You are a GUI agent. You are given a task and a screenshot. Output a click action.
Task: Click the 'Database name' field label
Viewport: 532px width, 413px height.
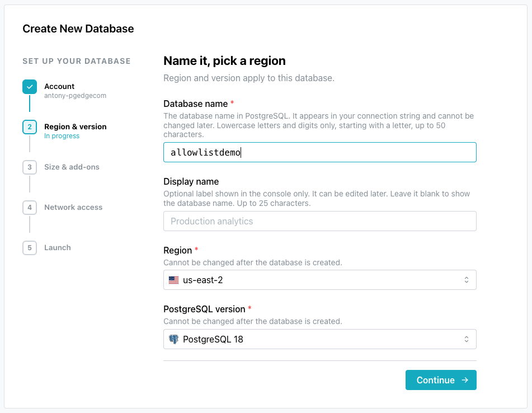tap(195, 104)
